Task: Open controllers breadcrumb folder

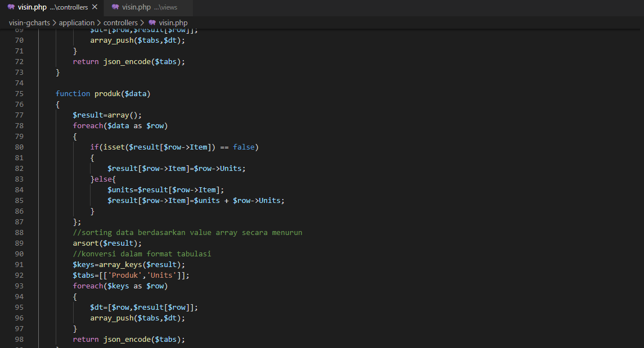Action: [120, 23]
